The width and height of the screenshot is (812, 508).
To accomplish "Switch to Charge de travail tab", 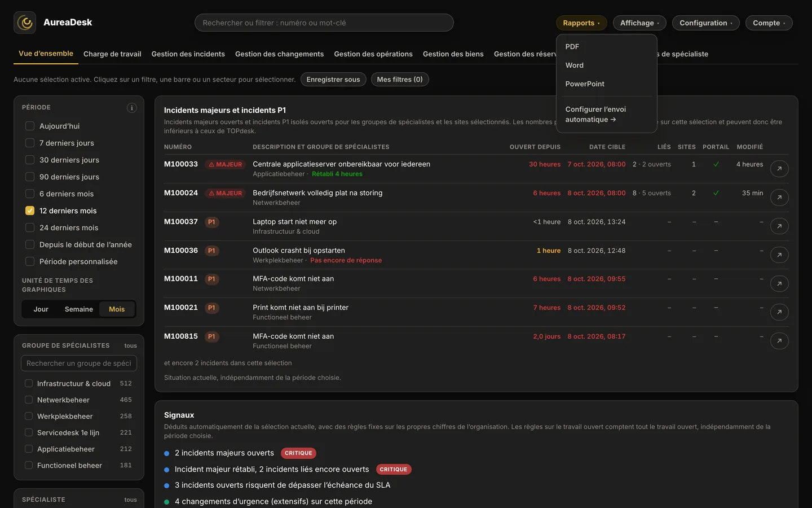I will 112,54.
